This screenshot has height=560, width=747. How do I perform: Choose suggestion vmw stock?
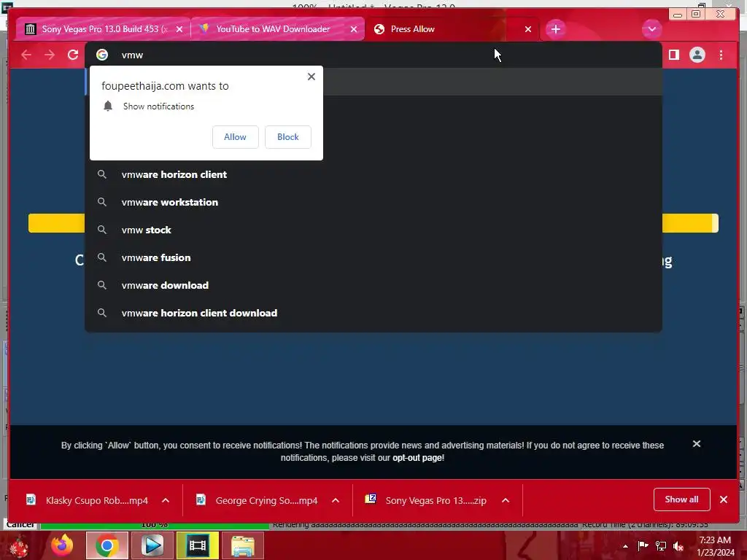point(373,230)
